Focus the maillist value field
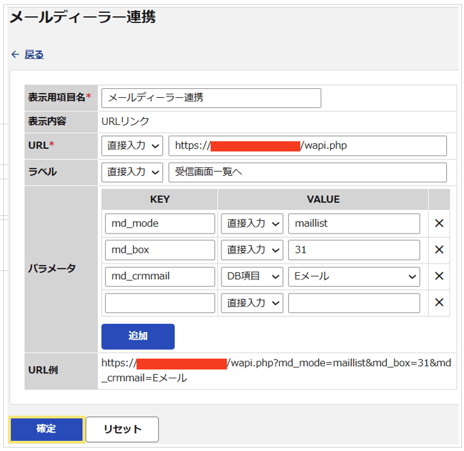Screen dimensions: 464x451 pyautogui.click(x=354, y=223)
